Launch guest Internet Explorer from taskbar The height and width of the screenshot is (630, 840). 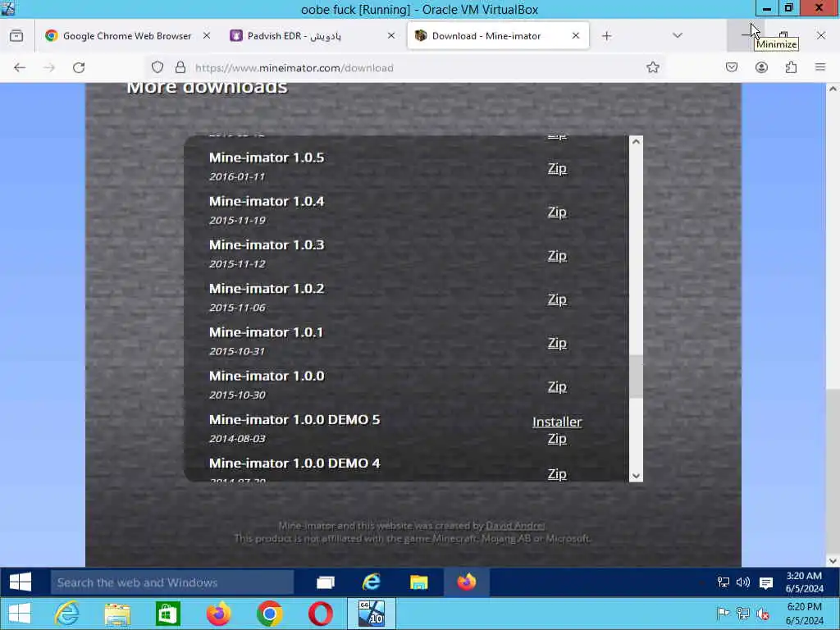[372, 582]
